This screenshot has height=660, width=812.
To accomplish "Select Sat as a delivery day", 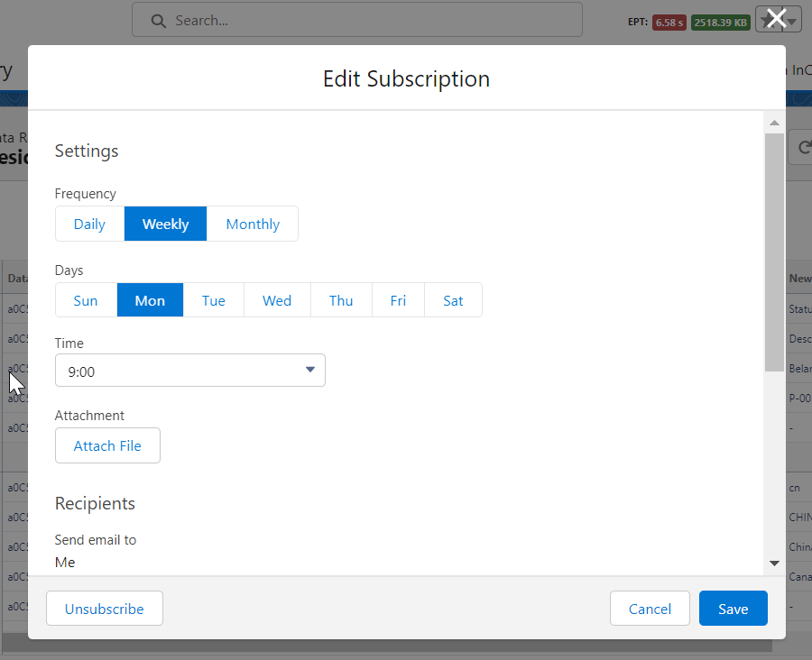I will pos(453,300).
